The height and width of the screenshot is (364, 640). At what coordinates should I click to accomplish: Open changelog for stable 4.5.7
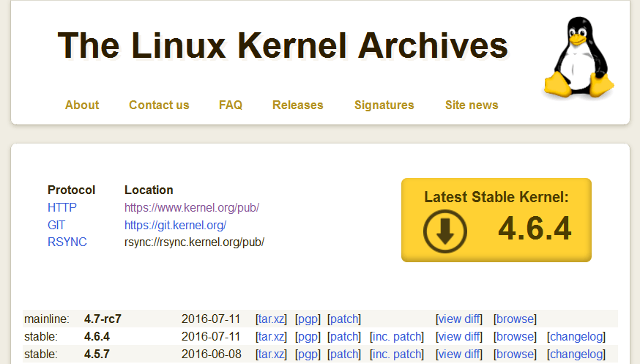(x=576, y=354)
